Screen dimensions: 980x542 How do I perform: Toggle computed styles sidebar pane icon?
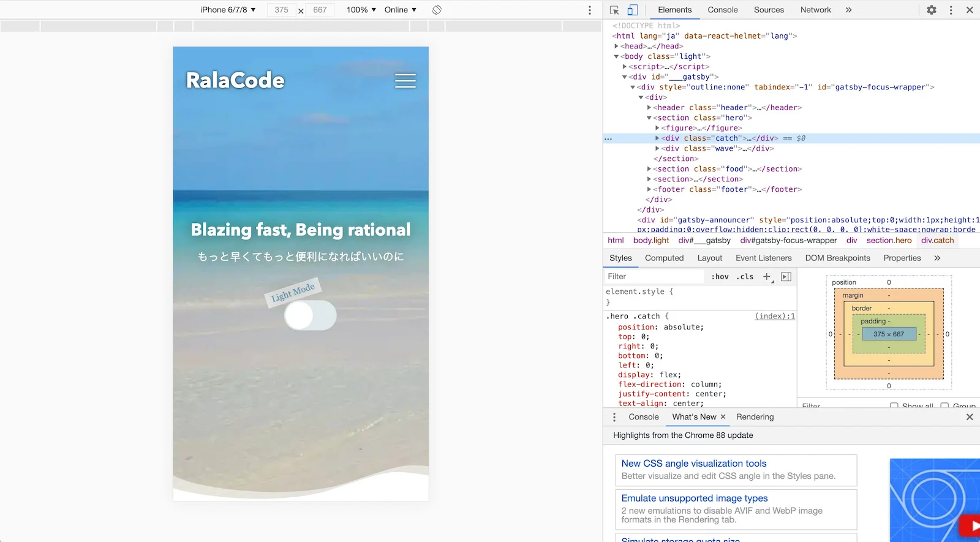(x=786, y=276)
